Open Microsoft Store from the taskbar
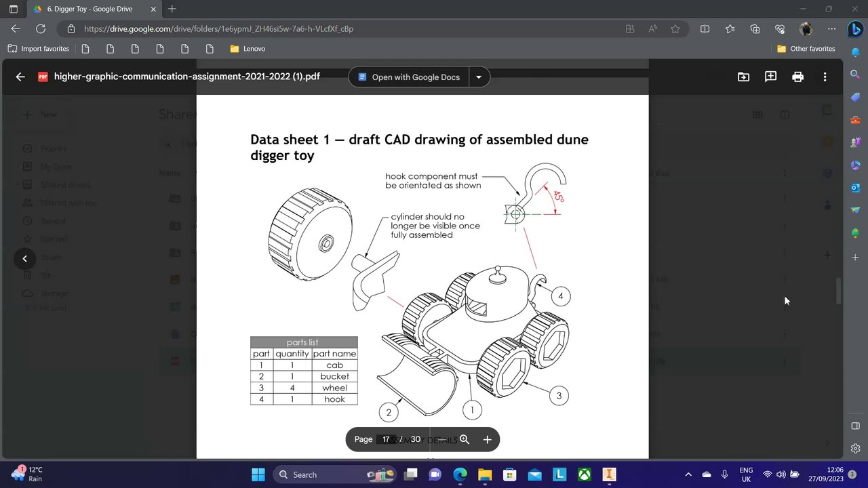Image resolution: width=868 pixels, height=488 pixels. coord(509,474)
